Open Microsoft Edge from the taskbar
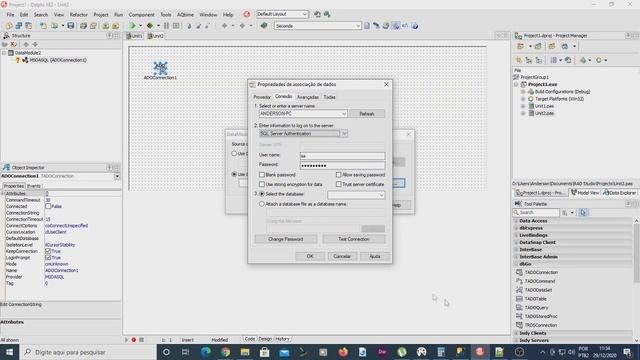Screen dimensions: 640x360 [206, 352]
